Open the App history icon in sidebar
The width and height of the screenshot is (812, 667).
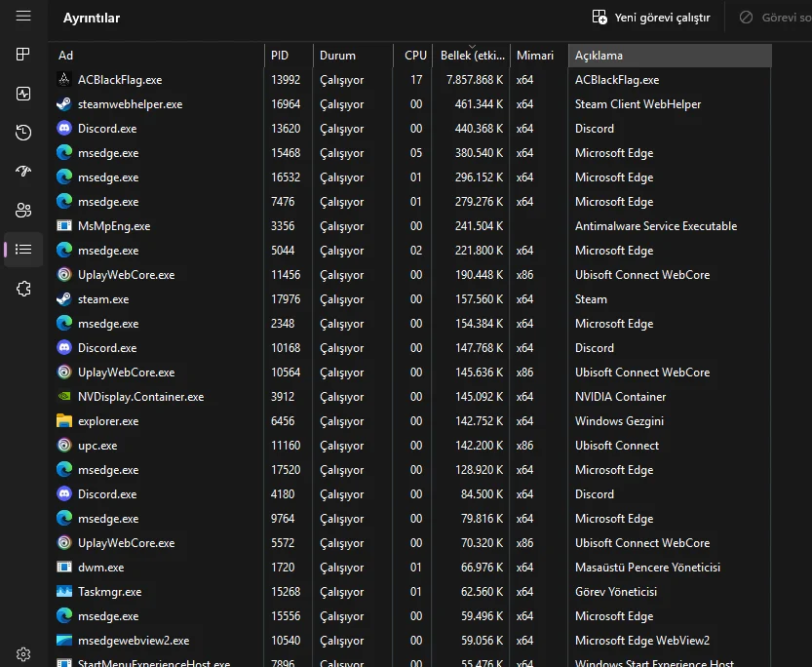pos(23,133)
